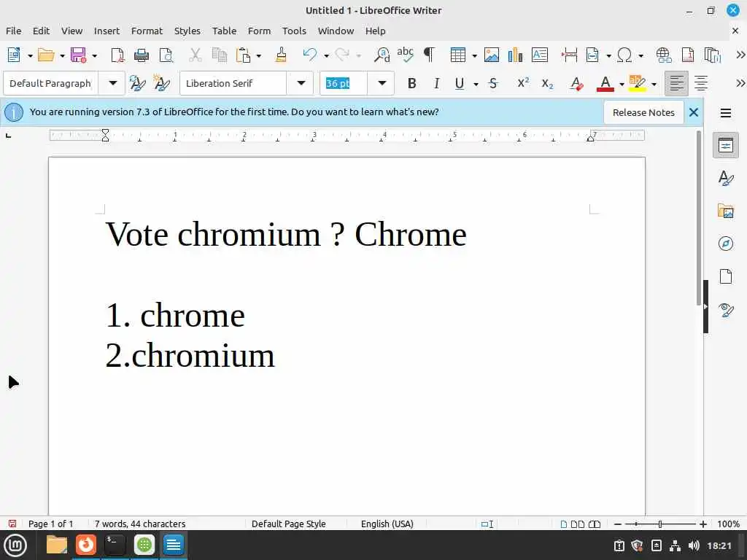
Task: Open the Properties sidebar deck
Action: (726, 145)
